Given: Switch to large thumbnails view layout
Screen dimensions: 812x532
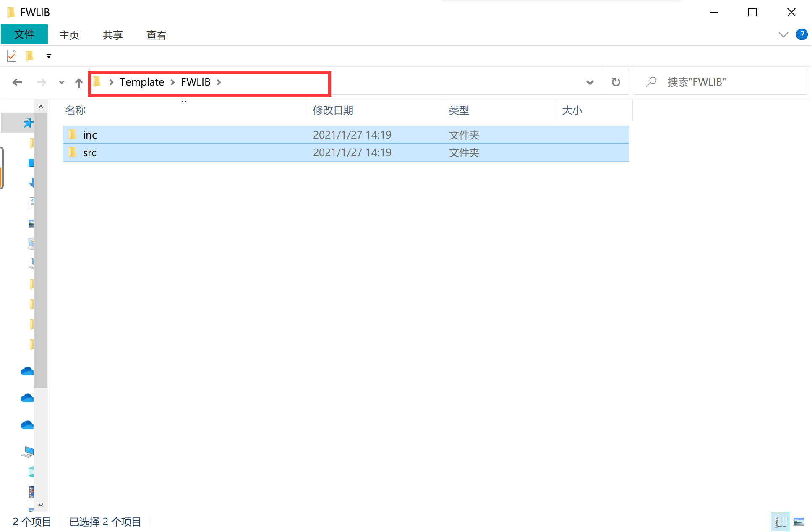Looking at the screenshot, I should tap(798, 522).
